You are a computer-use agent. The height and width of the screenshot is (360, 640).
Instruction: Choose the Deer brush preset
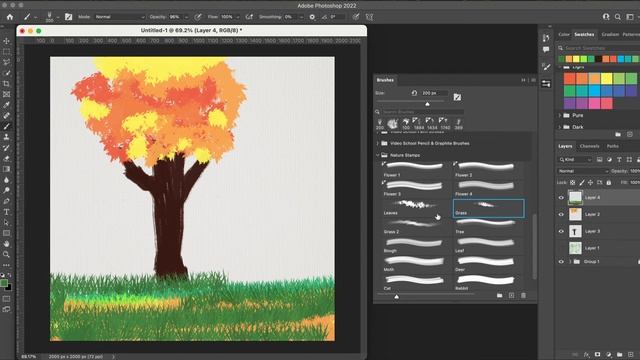click(x=488, y=264)
